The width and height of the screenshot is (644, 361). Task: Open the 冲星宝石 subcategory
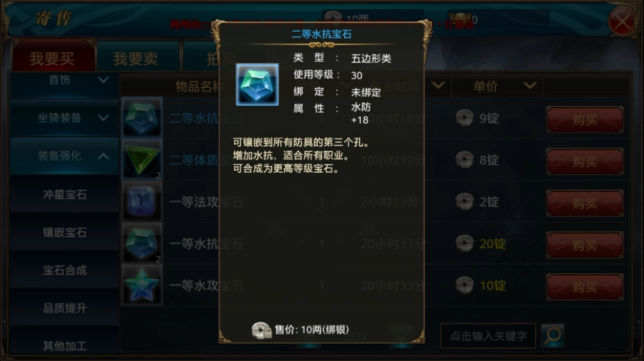pos(64,194)
